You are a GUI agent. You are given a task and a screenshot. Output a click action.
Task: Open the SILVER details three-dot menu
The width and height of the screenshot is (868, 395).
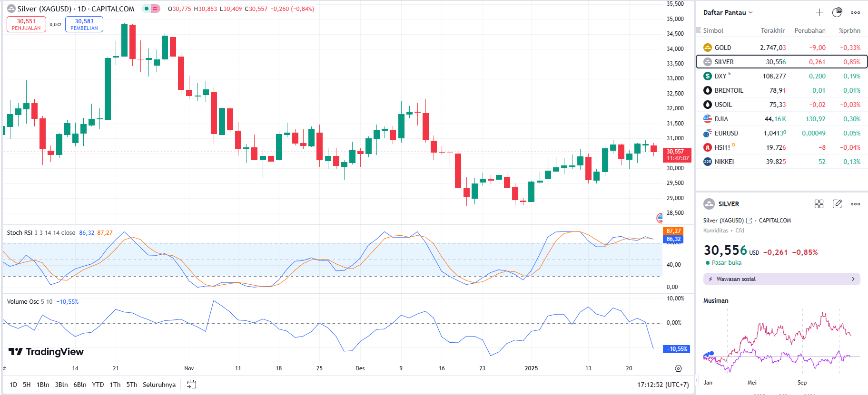[855, 204]
